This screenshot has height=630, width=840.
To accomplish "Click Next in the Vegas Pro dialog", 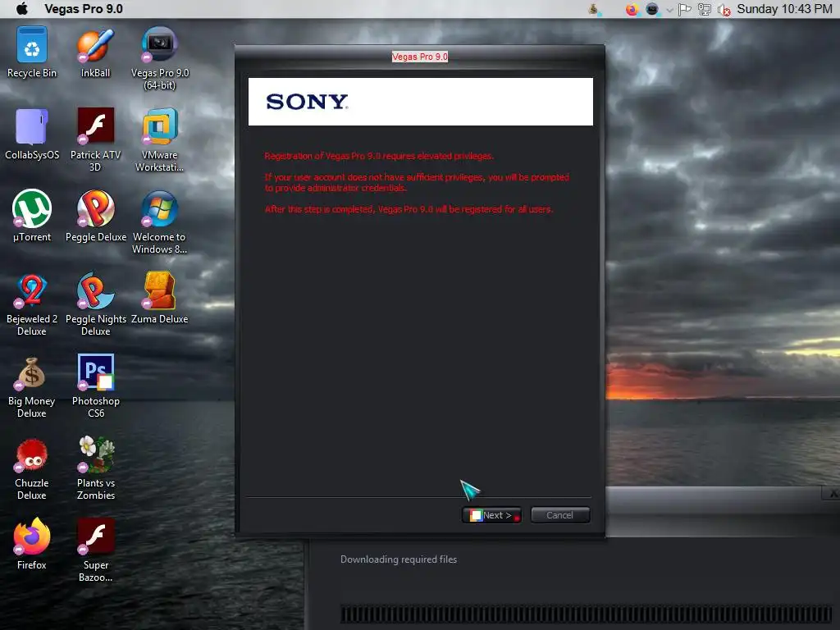I will click(x=491, y=515).
